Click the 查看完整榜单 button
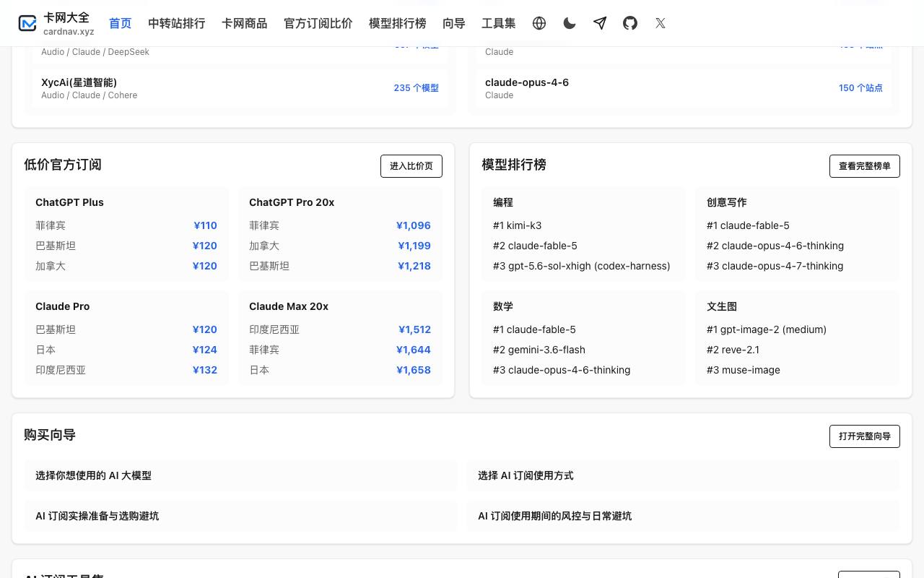The image size is (924, 578). pyautogui.click(x=865, y=166)
